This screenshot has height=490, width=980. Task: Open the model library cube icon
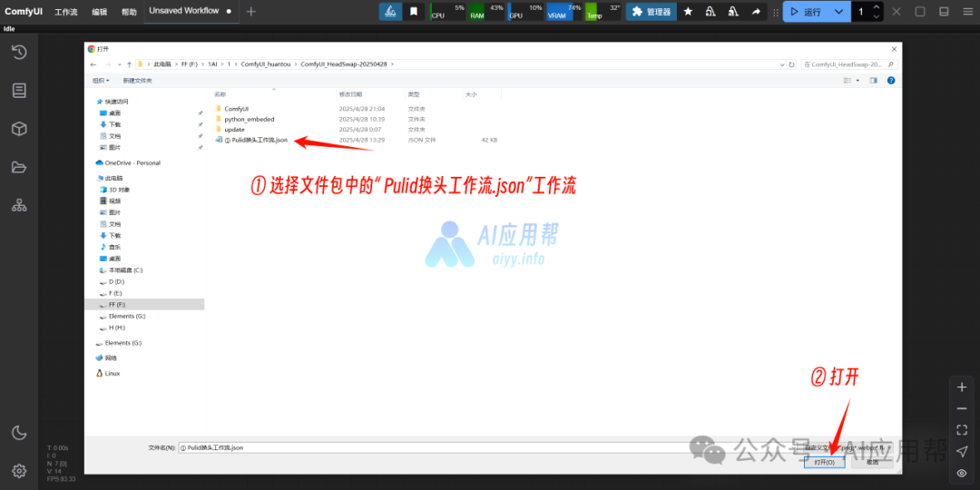[x=19, y=129]
